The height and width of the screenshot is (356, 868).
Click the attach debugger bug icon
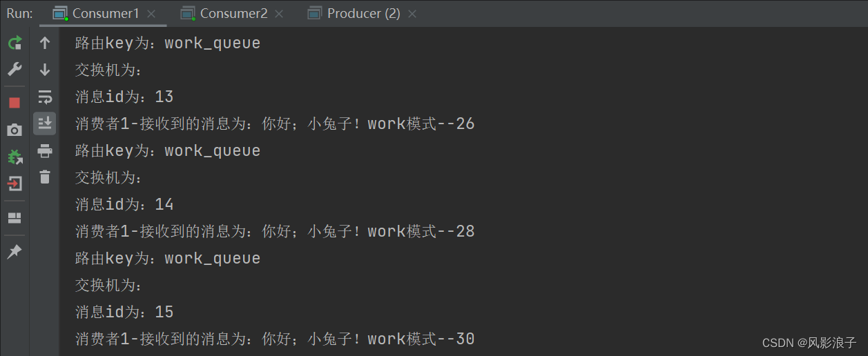pyautogui.click(x=15, y=157)
